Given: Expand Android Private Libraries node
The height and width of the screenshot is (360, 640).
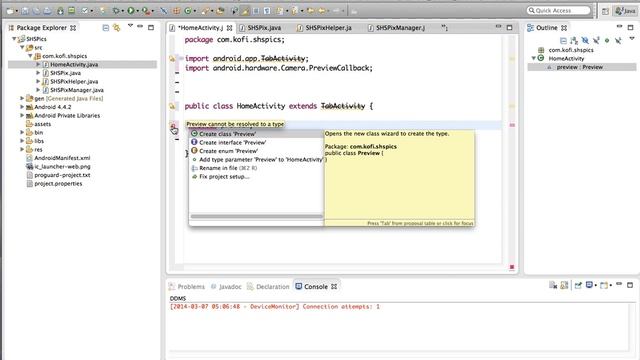Looking at the screenshot, I should pyautogui.click(x=22, y=116).
